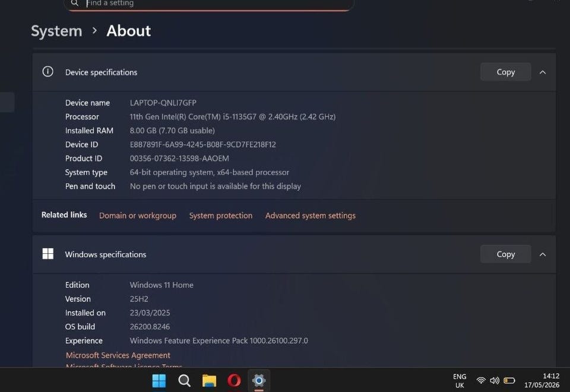Click the Device specifications heading
Image resolution: width=570 pixels, height=392 pixels.
[x=102, y=72]
